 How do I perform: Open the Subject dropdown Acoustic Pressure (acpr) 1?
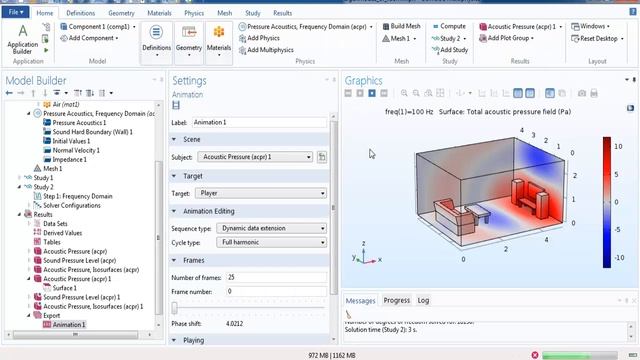point(256,157)
